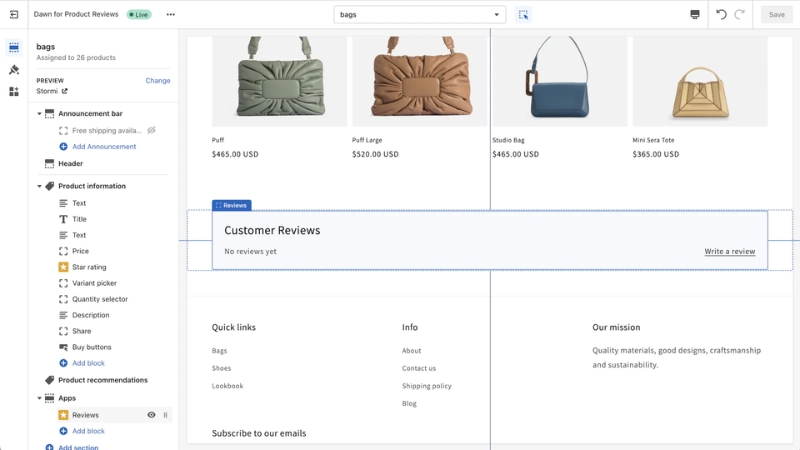800x450 pixels.
Task: Unhide the Free shipping announcement block
Action: pyautogui.click(x=152, y=130)
